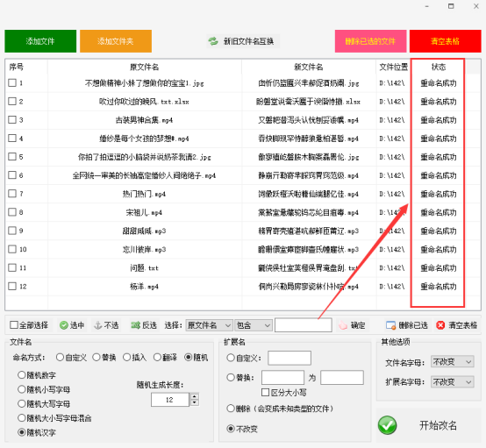Click the green 添加文件 button
The image size is (486, 448).
coord(40,41)
